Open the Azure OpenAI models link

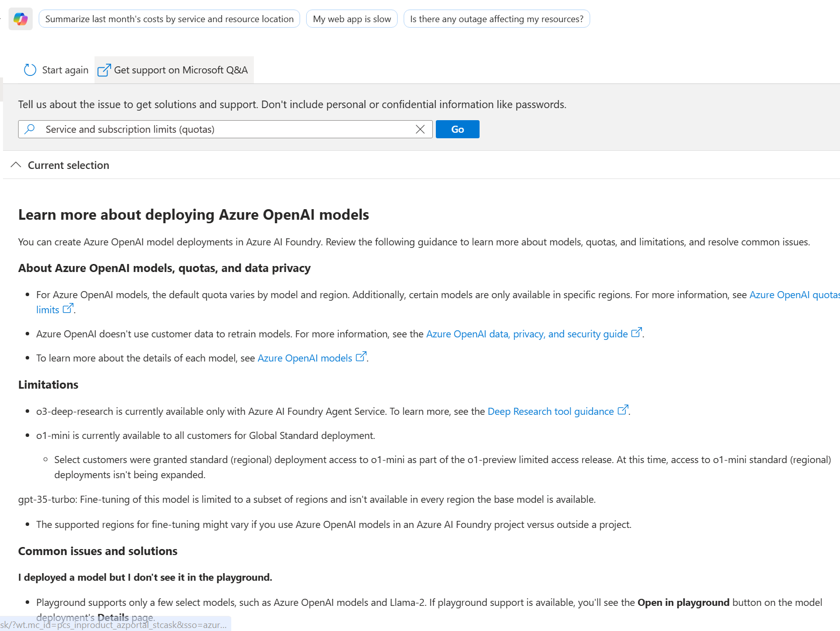[x=305, y=358]
